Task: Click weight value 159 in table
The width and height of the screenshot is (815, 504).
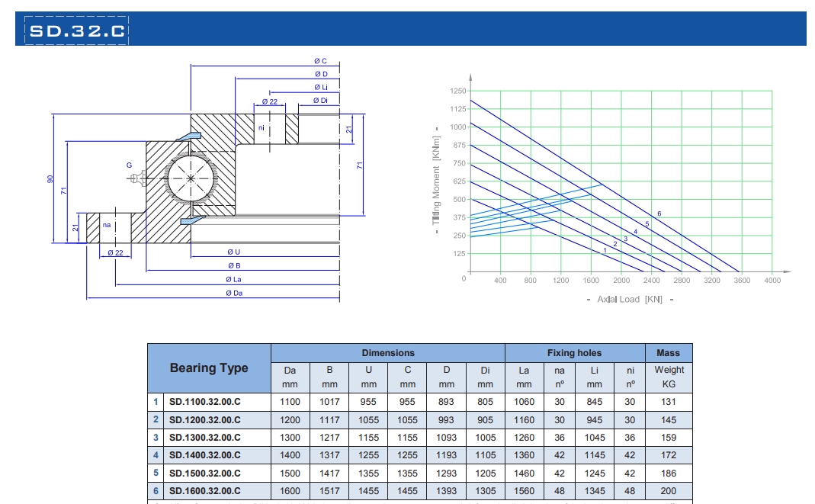Action: [669, 438]
